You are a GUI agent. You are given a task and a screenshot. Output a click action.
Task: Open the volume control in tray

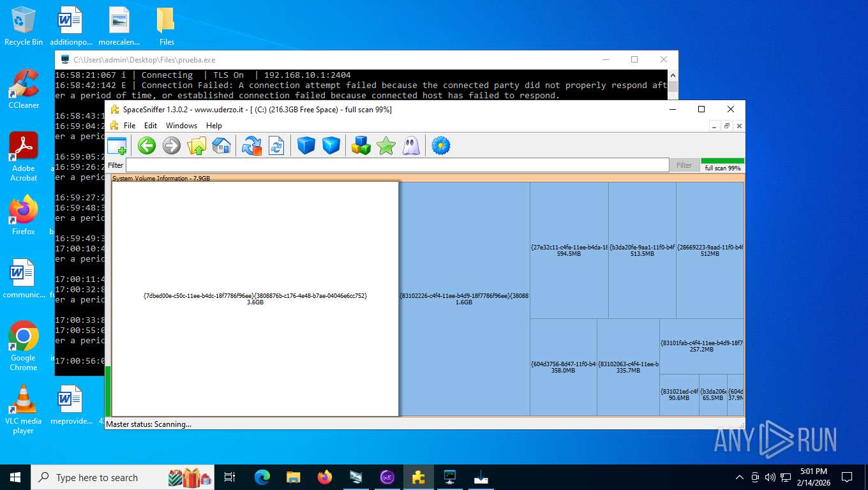pyautogui.click(x=770, y=477)
